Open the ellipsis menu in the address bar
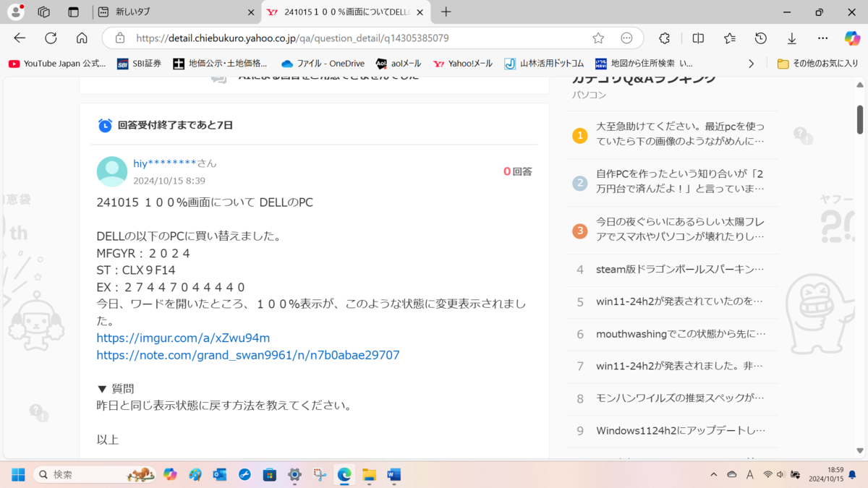868x488 pixels. pos(627,38)
